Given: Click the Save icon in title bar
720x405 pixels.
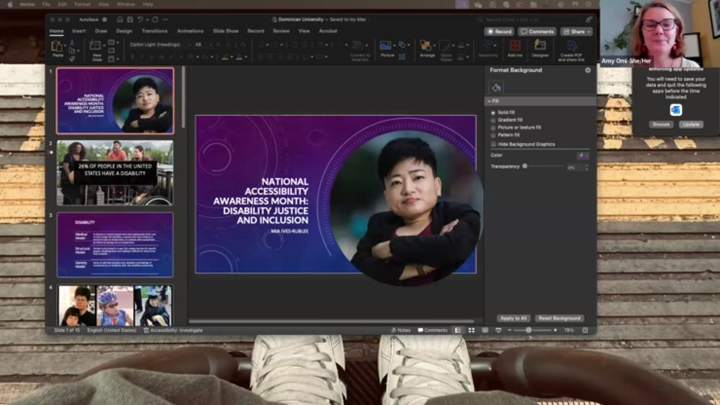Looking at the screenshot, I should click(x=130, y=20).
